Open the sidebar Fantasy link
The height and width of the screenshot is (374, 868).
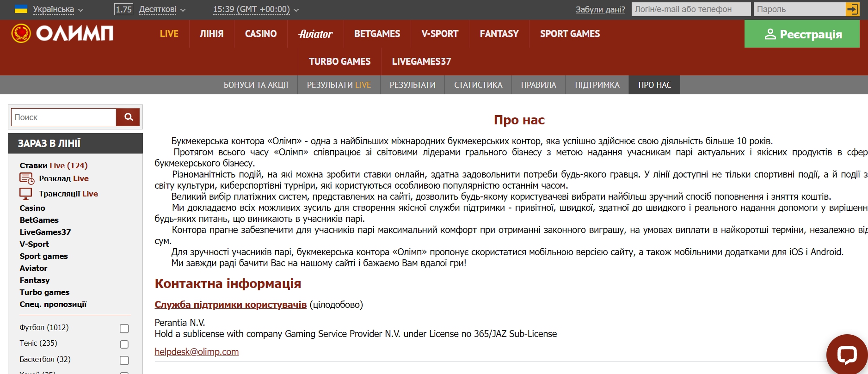pyautogui.click(x=35, y=280)
